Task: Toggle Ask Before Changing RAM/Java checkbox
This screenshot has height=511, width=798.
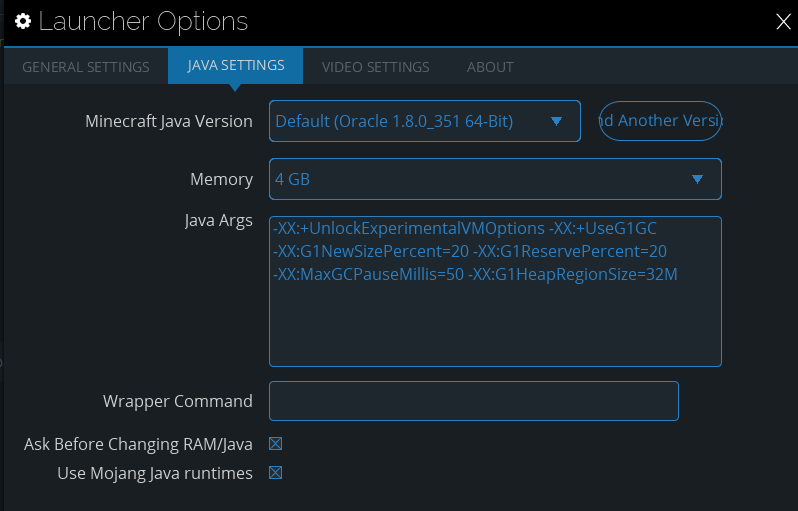Action: (x=276, y=444)
